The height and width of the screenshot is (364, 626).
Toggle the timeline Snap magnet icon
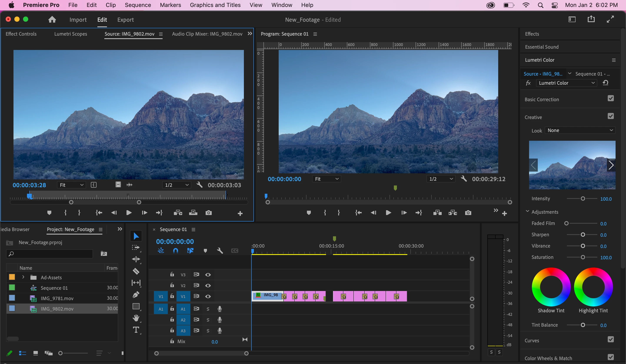click(x=175, y=251)
